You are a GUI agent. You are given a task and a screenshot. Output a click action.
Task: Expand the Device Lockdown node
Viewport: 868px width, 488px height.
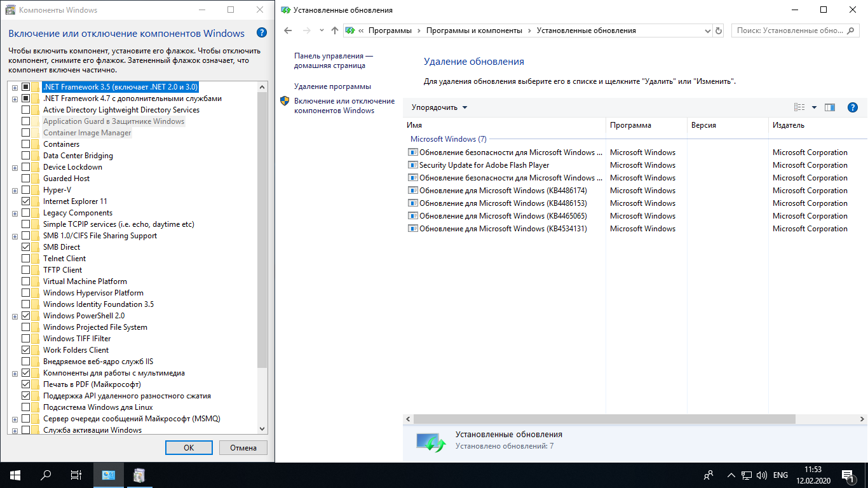coord(15,167)
